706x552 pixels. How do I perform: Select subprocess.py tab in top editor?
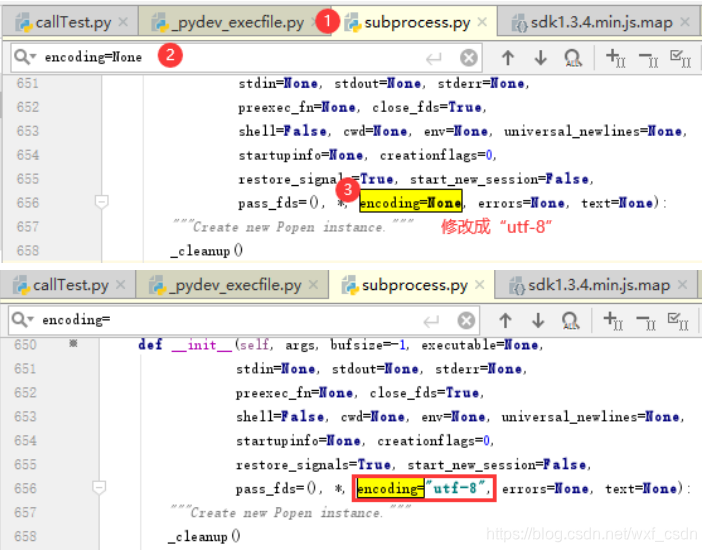(x=416, y=22)
